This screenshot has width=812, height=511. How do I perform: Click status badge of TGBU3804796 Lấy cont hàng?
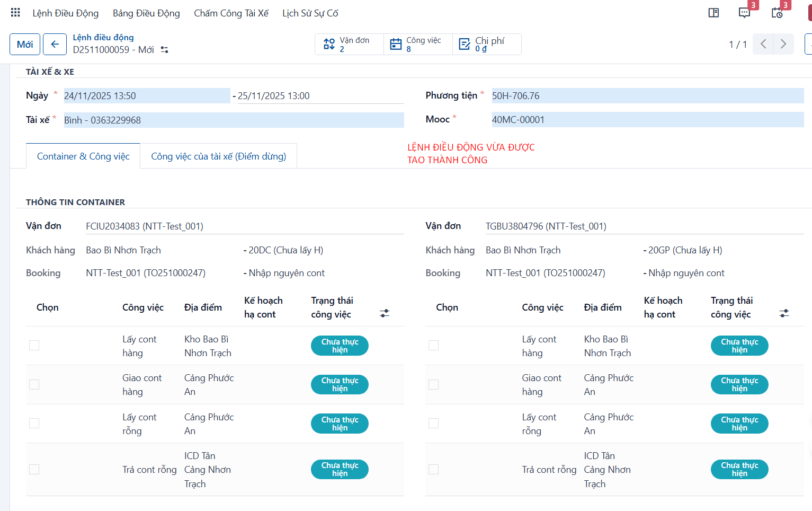[x=739, y=346]
